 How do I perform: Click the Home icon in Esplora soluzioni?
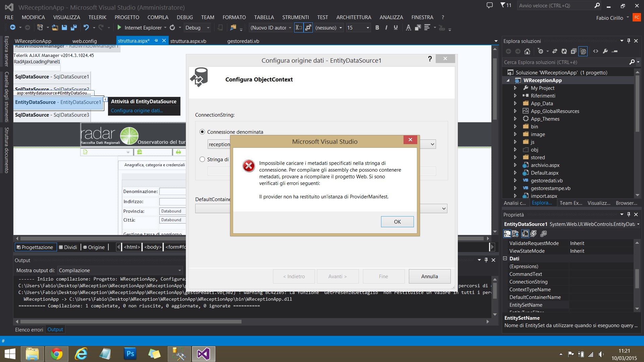coord(527,51)
